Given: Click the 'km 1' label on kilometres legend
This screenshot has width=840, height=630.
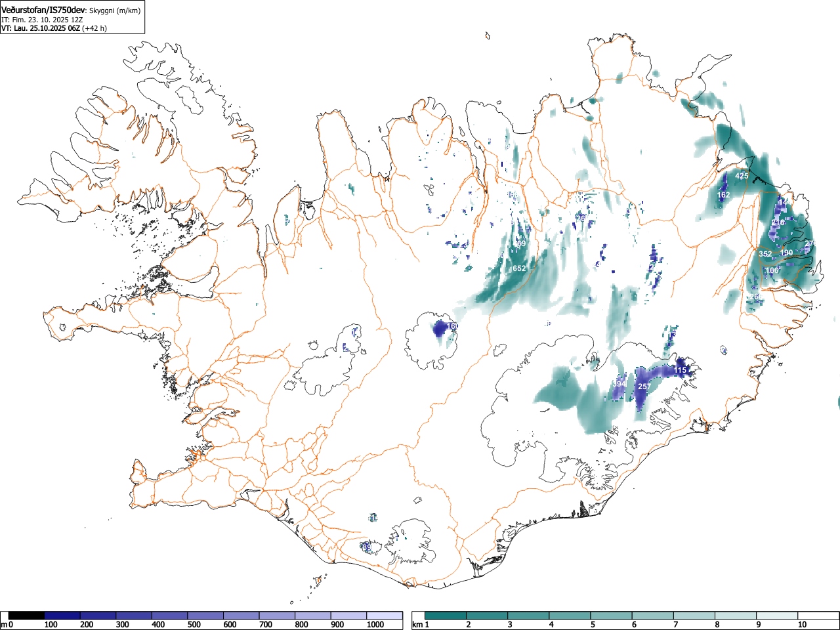Looking at the screenshot, I should [x=421, y=625].
